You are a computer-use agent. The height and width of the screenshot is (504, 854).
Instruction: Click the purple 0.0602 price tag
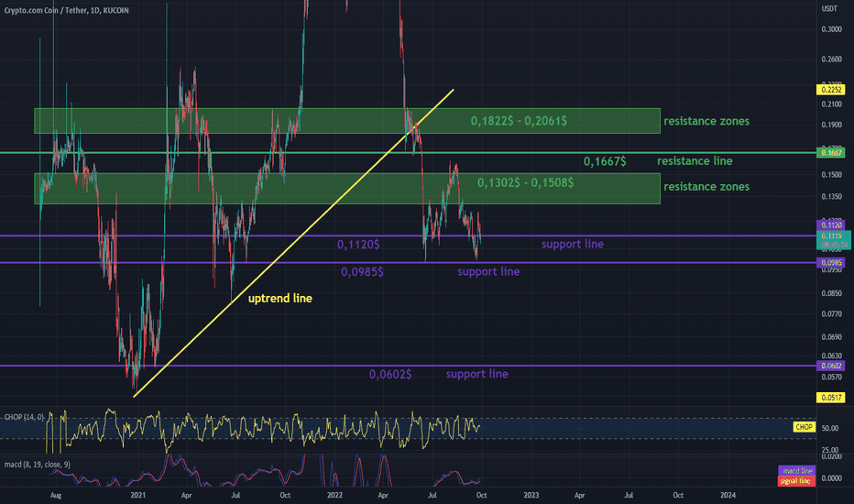tap(830, 366)
